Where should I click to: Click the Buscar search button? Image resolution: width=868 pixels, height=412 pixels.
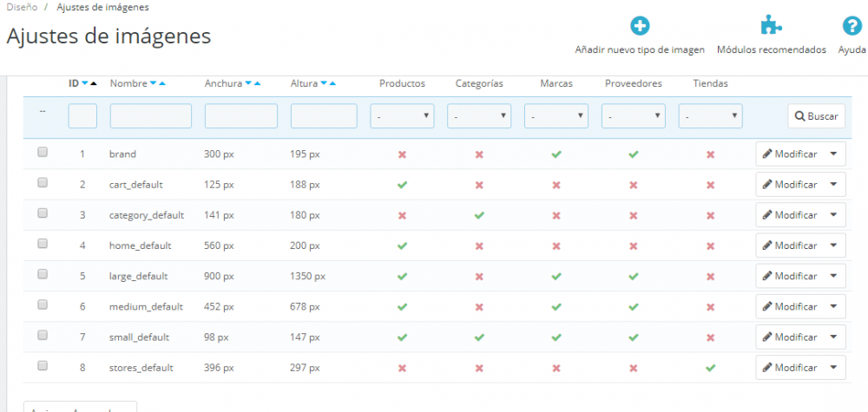[x=817, y=116]
